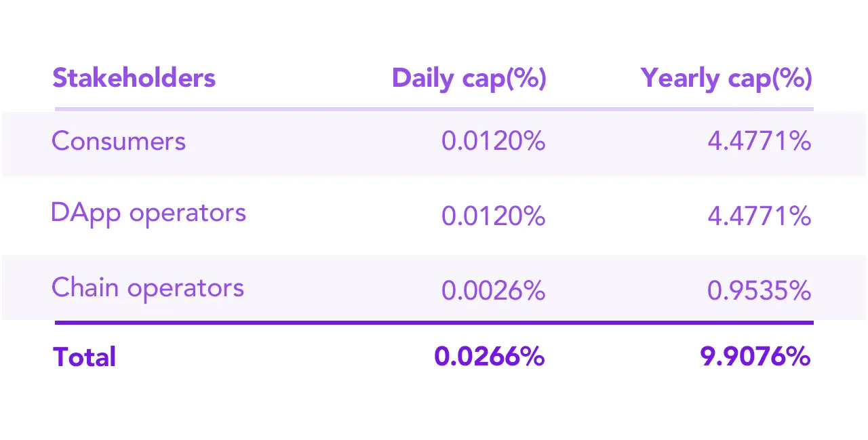Click Consumers daily cap value 0.0120%
The image size is (868, 440).
(x=494, y=142)
